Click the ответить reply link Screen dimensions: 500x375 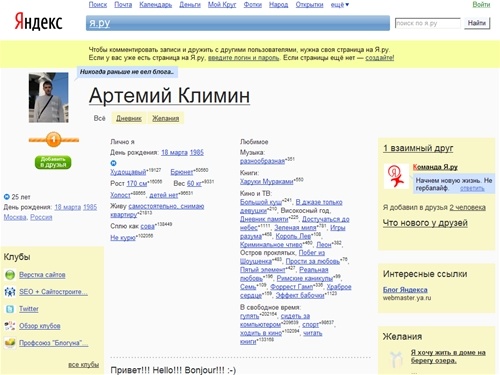[472, 189]
